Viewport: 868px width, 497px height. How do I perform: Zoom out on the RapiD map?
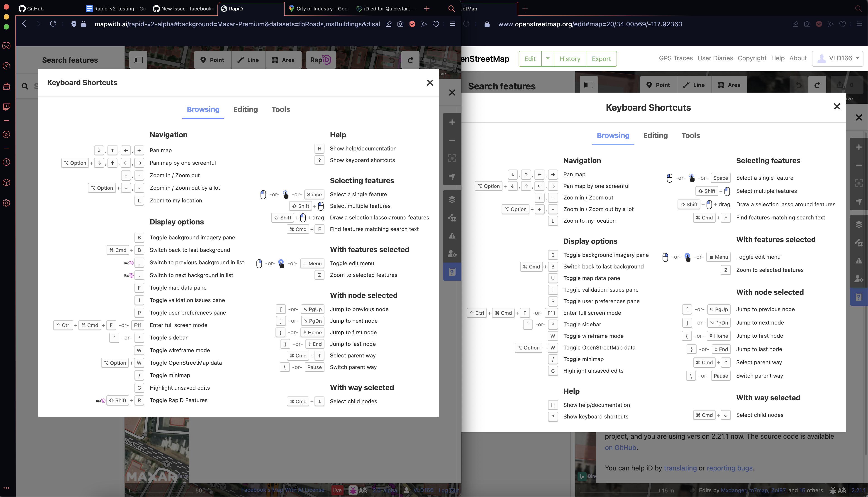pos(452,140)
